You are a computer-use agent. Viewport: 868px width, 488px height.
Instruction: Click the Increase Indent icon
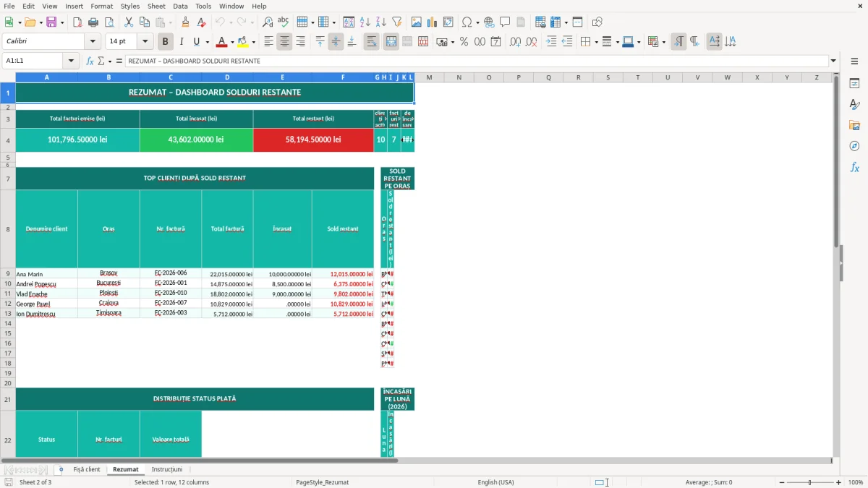point(552,42)
